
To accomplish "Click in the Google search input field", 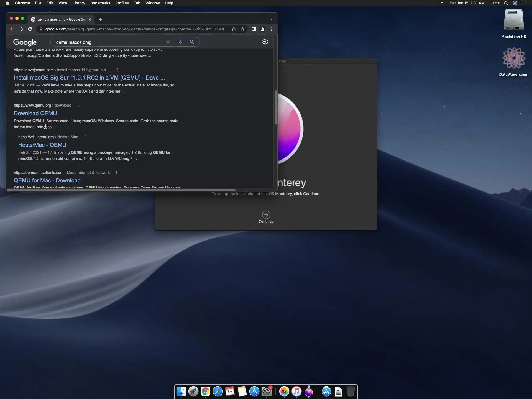I will click(108, 42).
